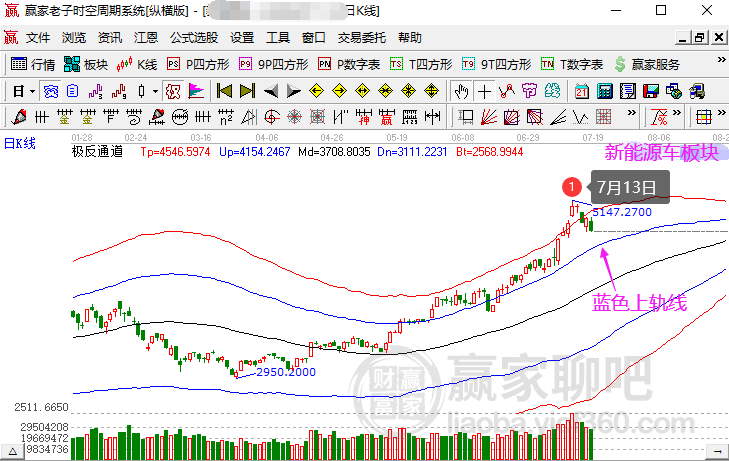Open the 江恩 menu
Viewport: 729px width, 461px height.
coord(146,37)
